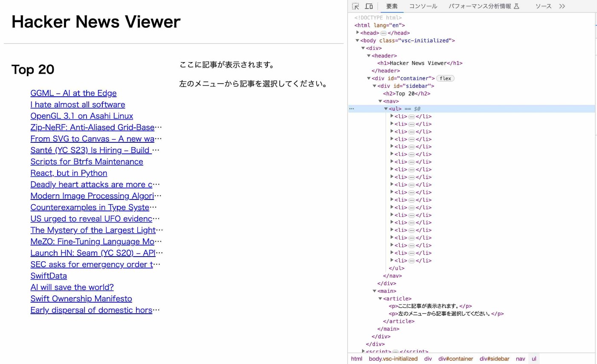
Task: Select the body.vsc-initialized breadcrumb
Action: click(393, 358)
